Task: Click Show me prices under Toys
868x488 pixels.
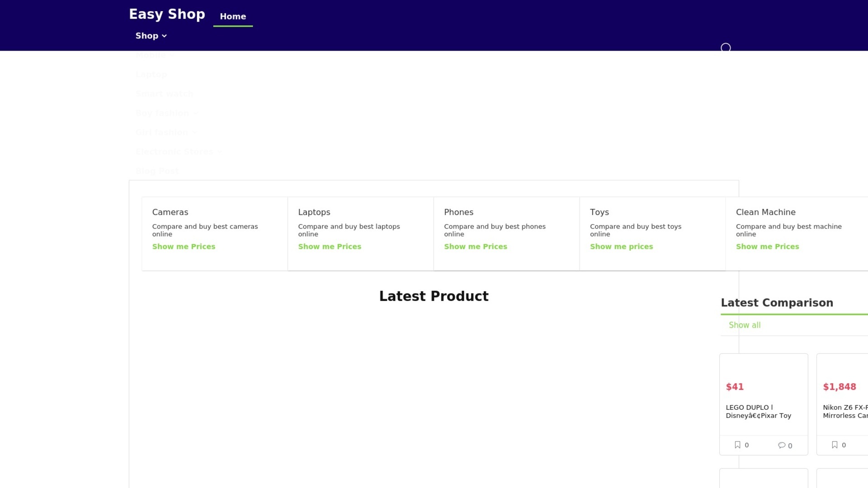Action: point(621,247)
